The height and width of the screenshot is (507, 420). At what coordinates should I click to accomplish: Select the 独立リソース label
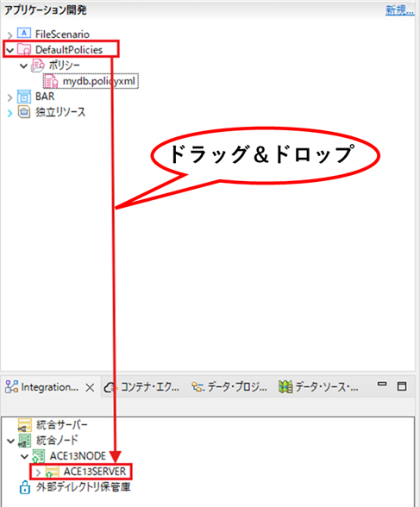(x=60, y=112)
